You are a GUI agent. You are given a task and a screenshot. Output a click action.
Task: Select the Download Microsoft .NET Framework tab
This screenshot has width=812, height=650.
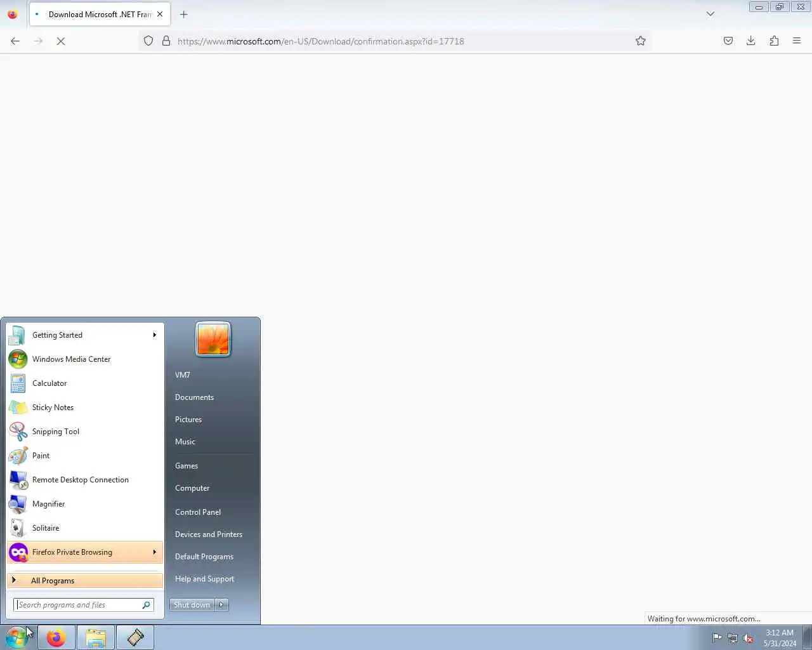pos(100,14)
